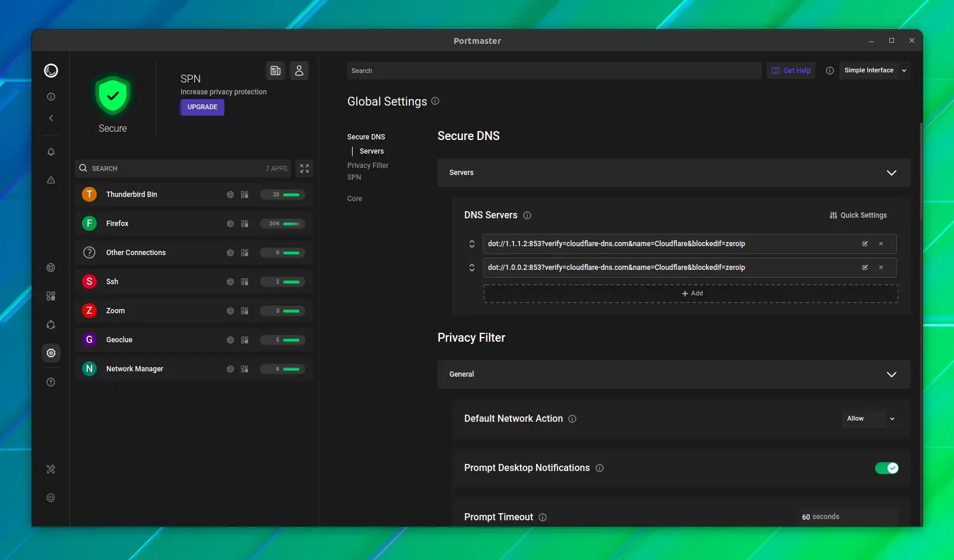Expand the app list fullscreen icon
This screenshot has width=954, height=560.
coord(305,168)
